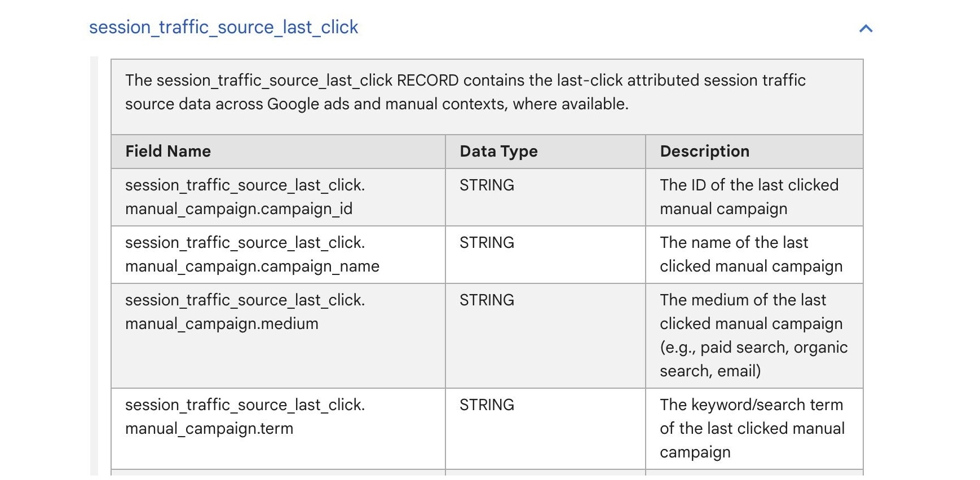Select the RECORD description paragraph above the table
Image resolution: width=980 pixels, height=480 pixels.
465,92
